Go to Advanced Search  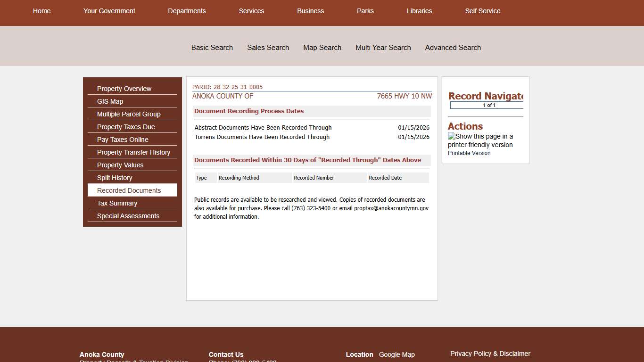click(x=453, y=48)
